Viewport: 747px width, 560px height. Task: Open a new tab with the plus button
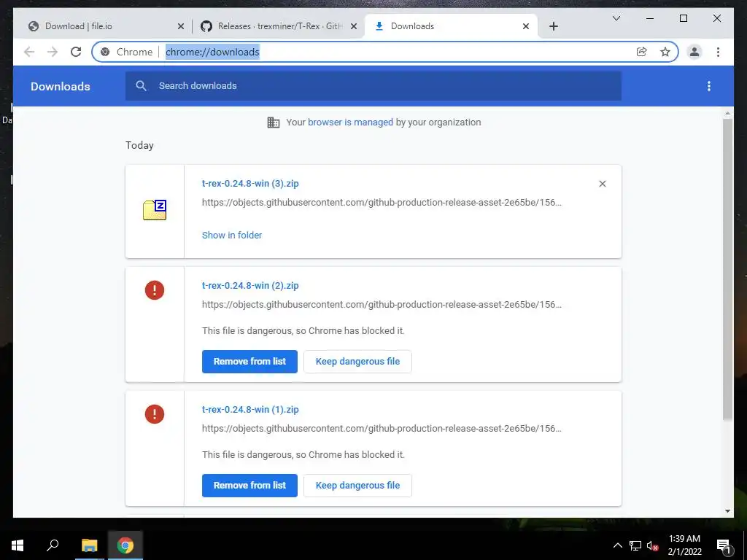pos(553,26)
